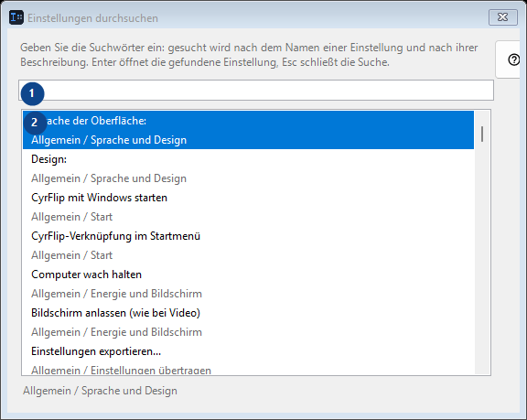
Task: Click the CyrFlip app icon in title bar
Action: coord(16,17)
